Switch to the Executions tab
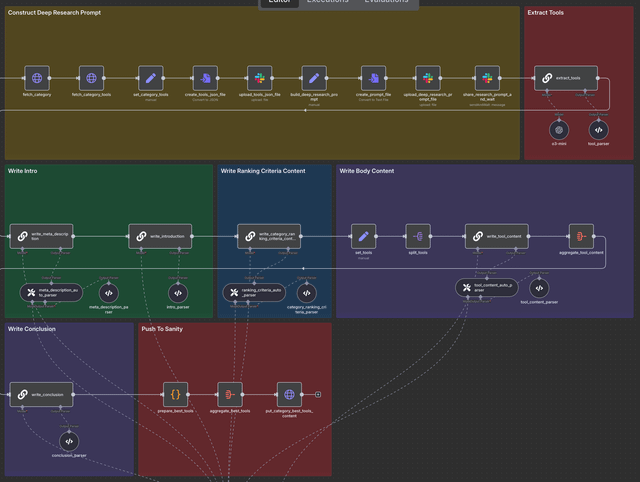This screenshot has width=640, height=482. tap(328, 1)
